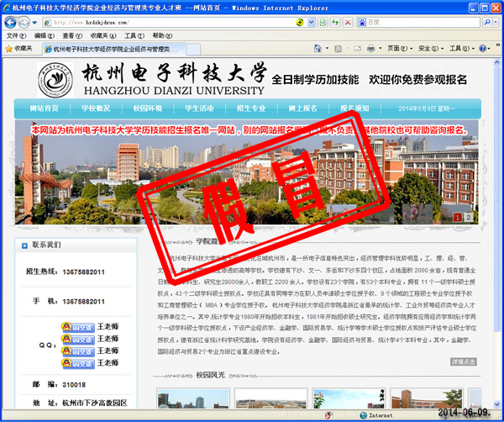Image resolution: width=504 pixels, height=422 pixels.
Task: Open the 收藏夹 menu in the menu bar
Action: coord(103,35)
